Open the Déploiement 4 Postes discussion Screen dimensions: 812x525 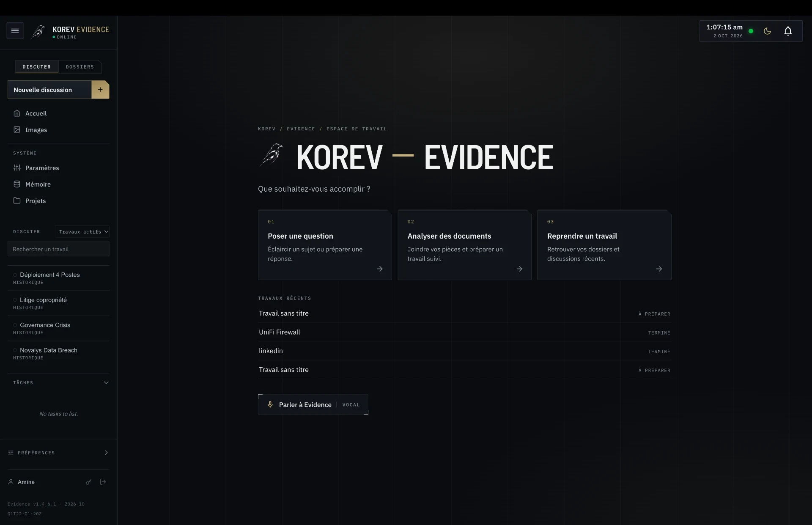(58, 278)
